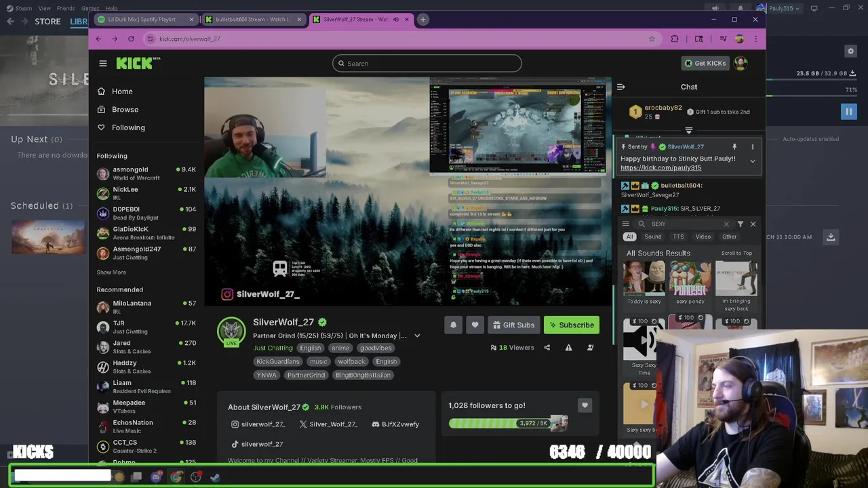Click the follower goal progress bar
Screen dimensions: 868x488
[508, 424]
